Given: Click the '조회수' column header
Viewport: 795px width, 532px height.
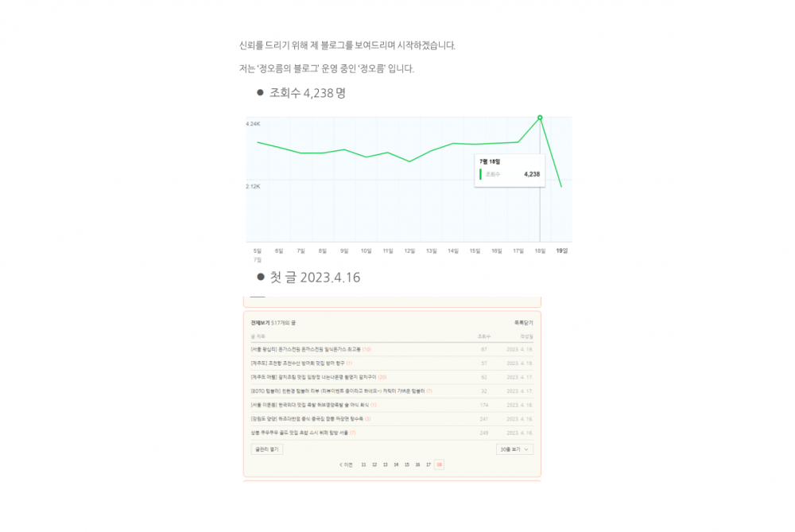Looking at the screenshot, I should coord(483,336).
